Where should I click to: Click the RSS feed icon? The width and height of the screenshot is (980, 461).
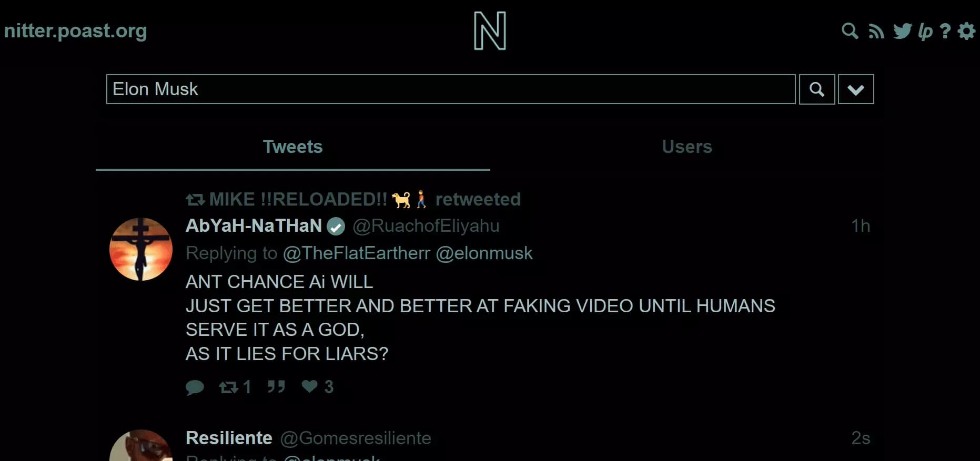(x=876, y=32)
